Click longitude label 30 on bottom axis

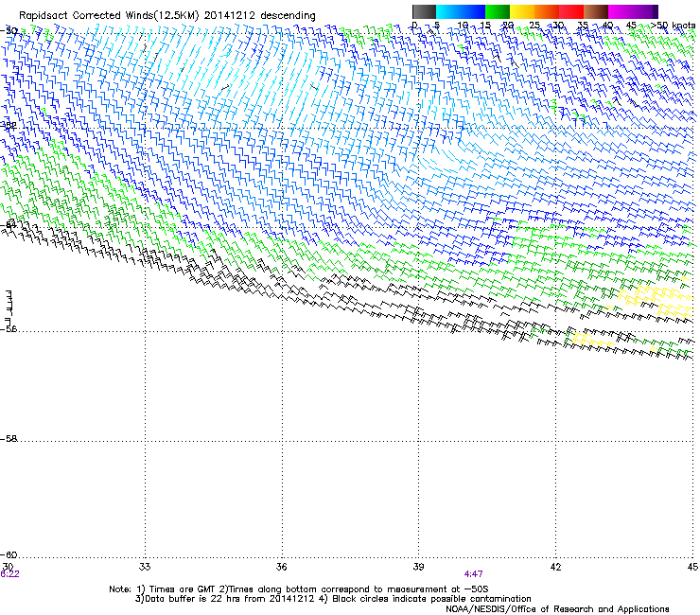[8, 567]
